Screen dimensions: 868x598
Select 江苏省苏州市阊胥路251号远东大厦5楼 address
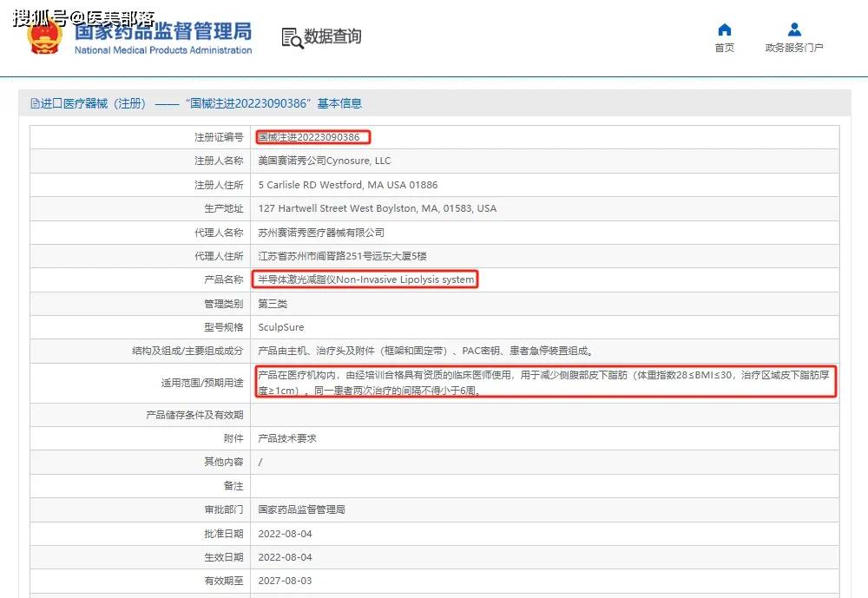(x=342, y=256)
